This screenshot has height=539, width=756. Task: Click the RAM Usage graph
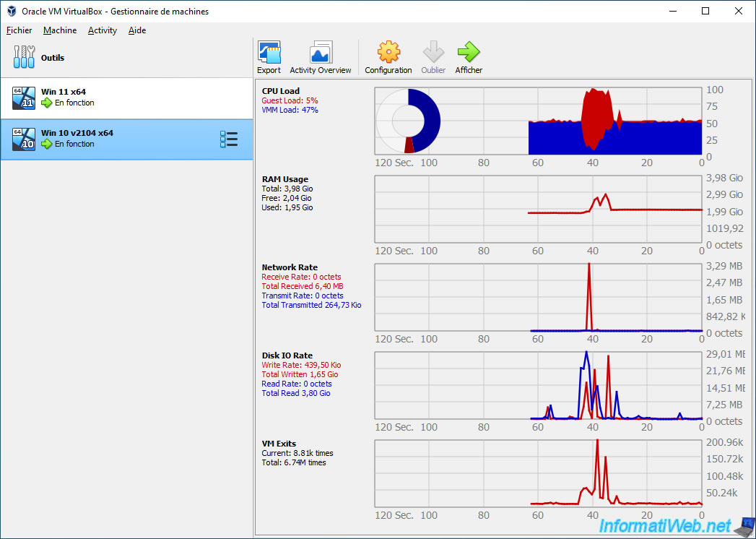click(538, 210)
